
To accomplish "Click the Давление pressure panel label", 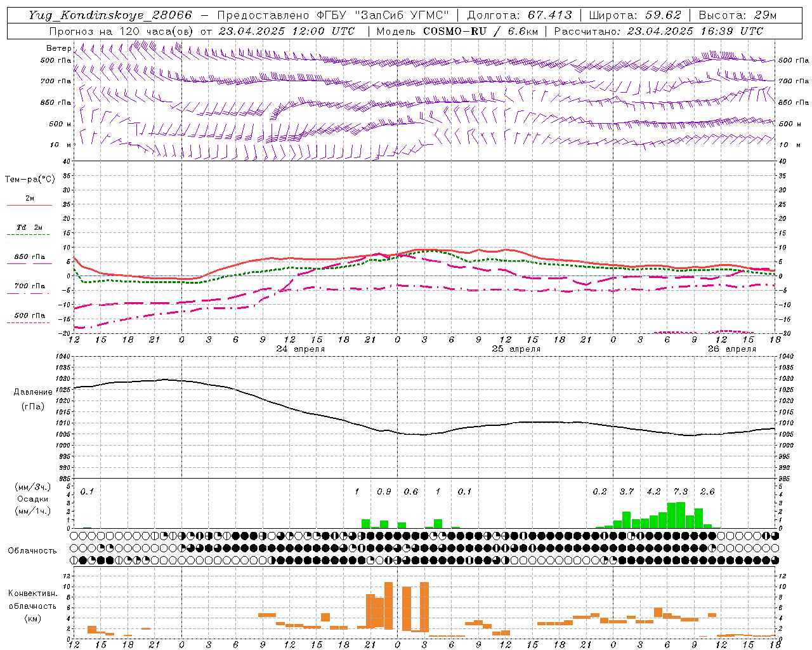I will [33, 392].
